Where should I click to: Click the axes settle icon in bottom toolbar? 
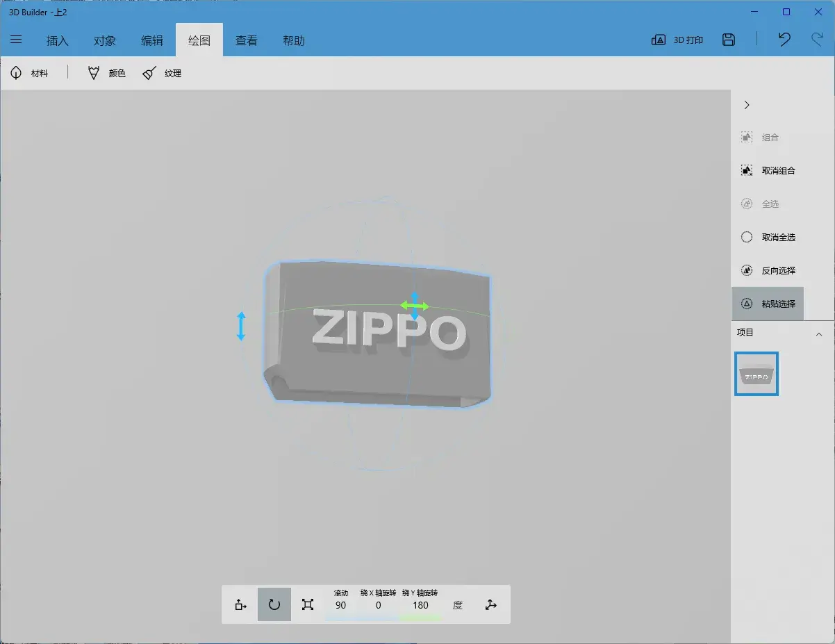click(x=491, y=604)
